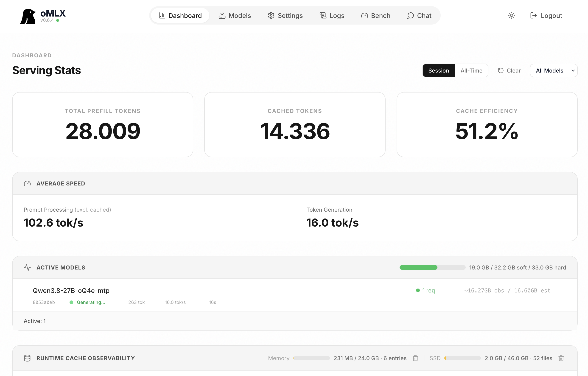Click the '~16.27GB obs / 16.60GB est' text
This screenshot has width=588, height=376.
point(507,291)
